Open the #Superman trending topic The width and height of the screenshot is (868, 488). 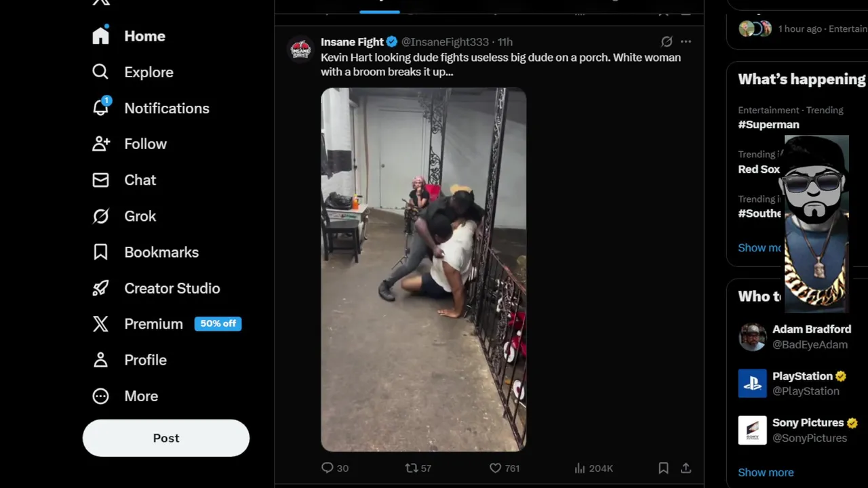768,125
